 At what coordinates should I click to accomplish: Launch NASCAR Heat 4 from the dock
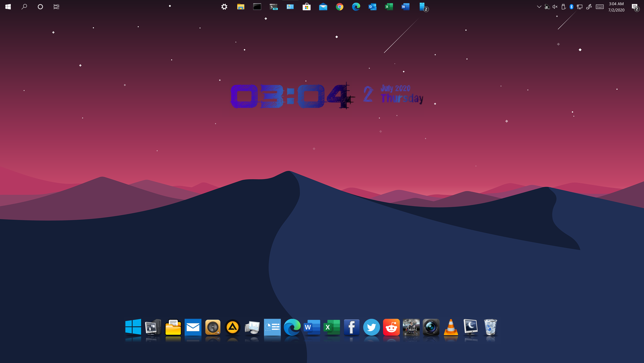point(411,328)
